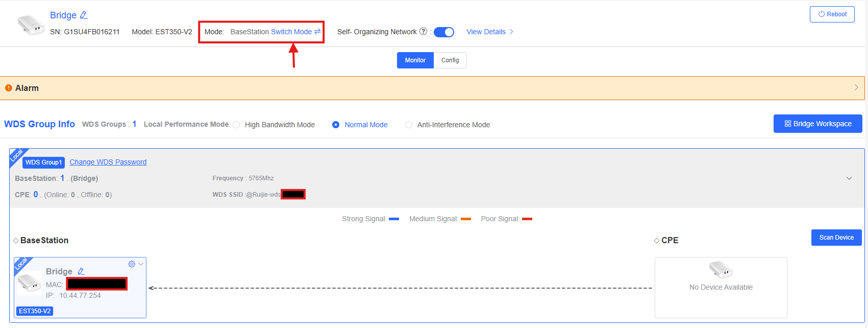Viewport: 868px width, 328px height.
Task: Switch to the Config tab
Action: tap(450, 60)
